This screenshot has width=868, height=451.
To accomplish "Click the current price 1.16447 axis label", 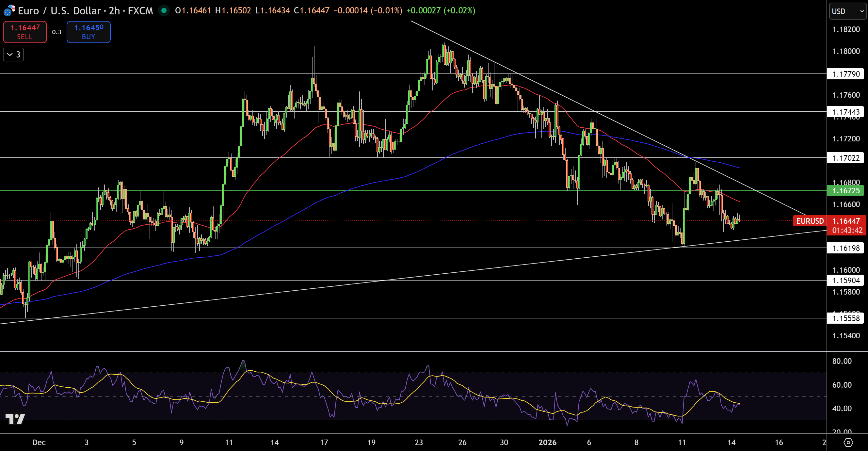I will click(x=846, y=221).
